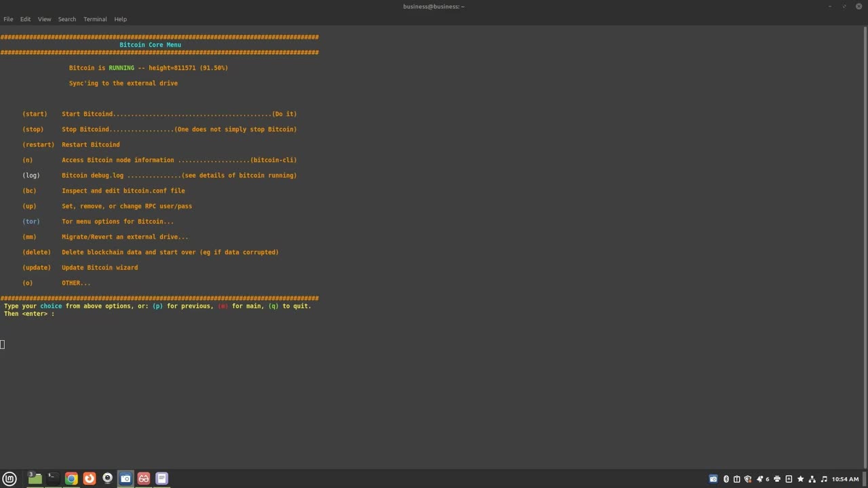Open the File menu
868x488 pixels.
click(x=8, y=19)
